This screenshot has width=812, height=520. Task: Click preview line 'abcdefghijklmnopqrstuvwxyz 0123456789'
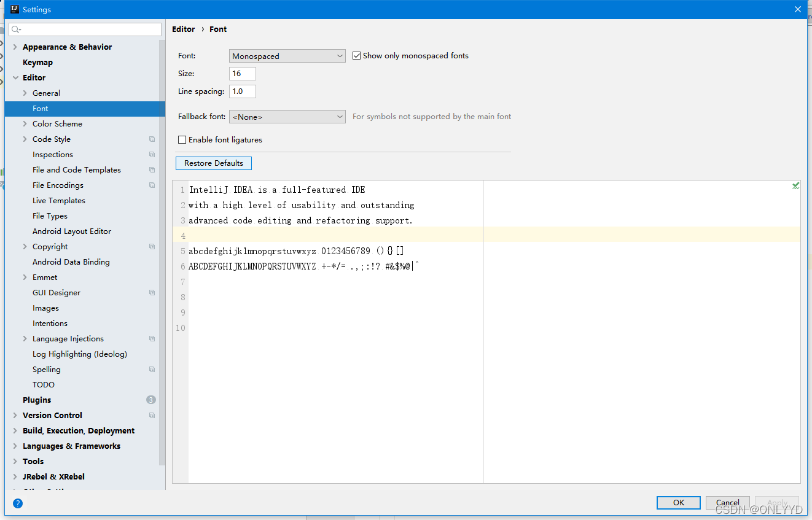point(279,251)
